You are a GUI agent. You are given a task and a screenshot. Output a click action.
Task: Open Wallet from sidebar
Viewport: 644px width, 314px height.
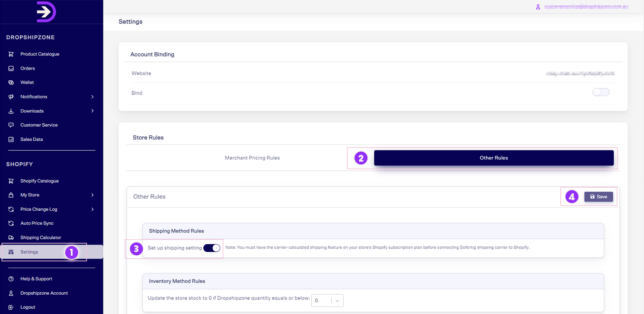(27, 82)
